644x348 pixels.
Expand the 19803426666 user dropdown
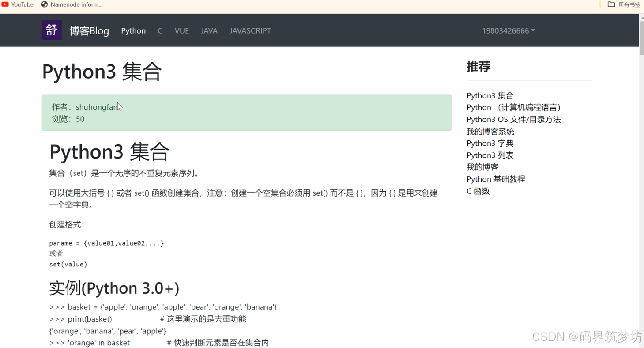508,30
